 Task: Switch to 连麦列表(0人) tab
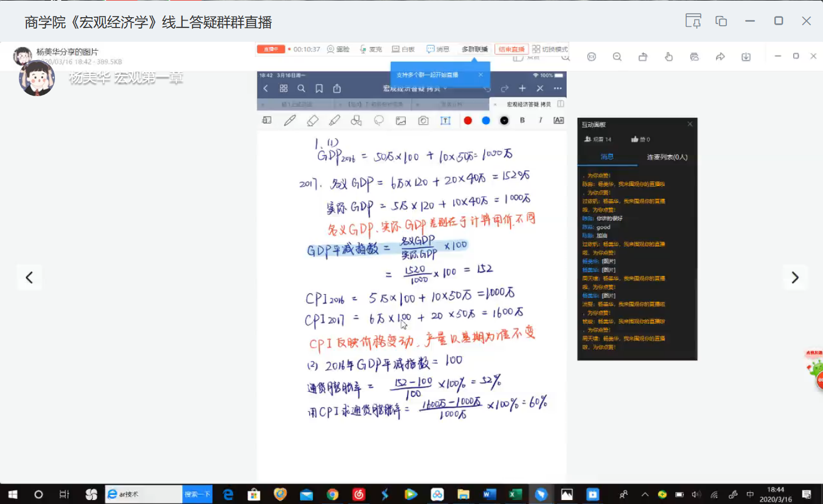pyautogui.click(x=667, y=157)
